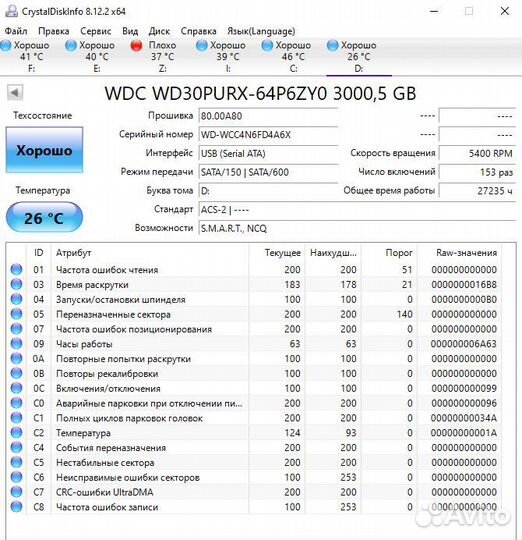Click the Интерфейс field USB (Serial ATA)
This screenshot has height=540, width=522.
pyautogui.click(x=269, y=153)
